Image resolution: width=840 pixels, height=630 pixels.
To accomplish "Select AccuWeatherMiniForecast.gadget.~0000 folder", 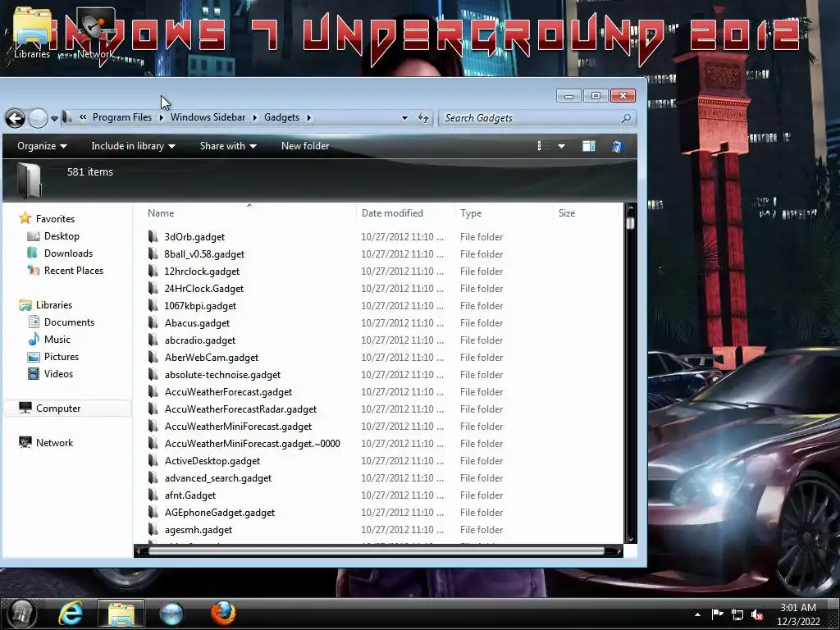I will [x=253, y=444].
